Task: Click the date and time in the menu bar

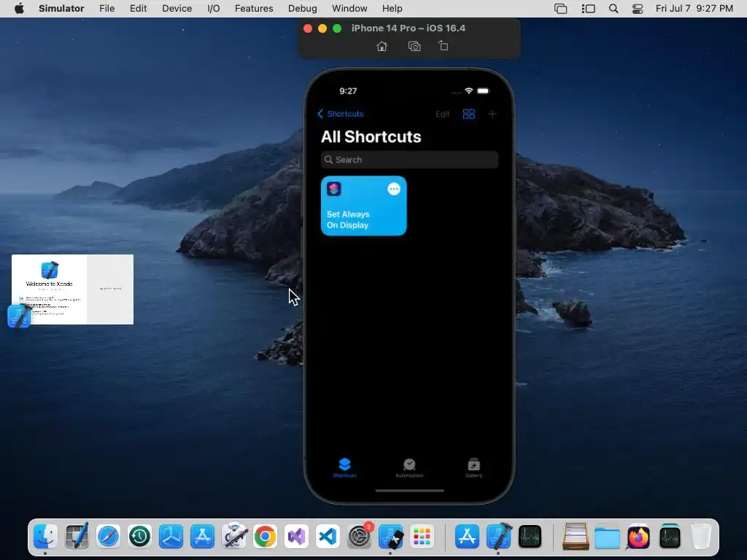Action: pyautogui.click(x=694, y=9)
